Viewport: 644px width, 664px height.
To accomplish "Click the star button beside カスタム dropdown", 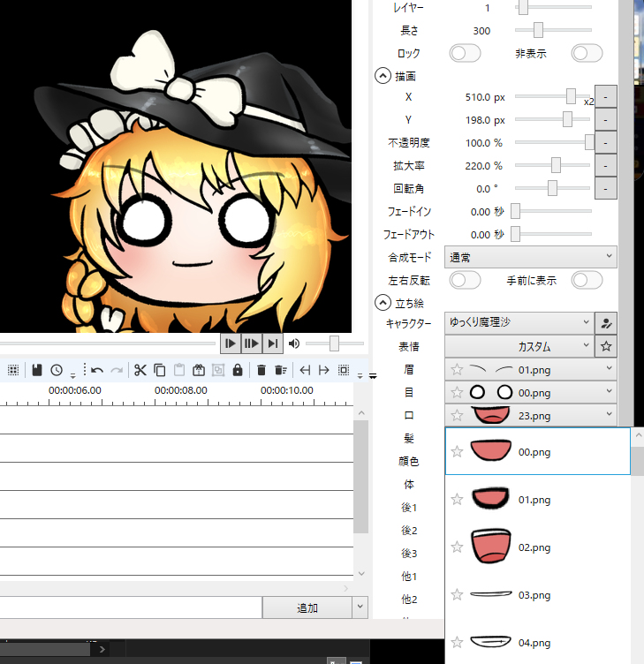I will pos(606,346).
